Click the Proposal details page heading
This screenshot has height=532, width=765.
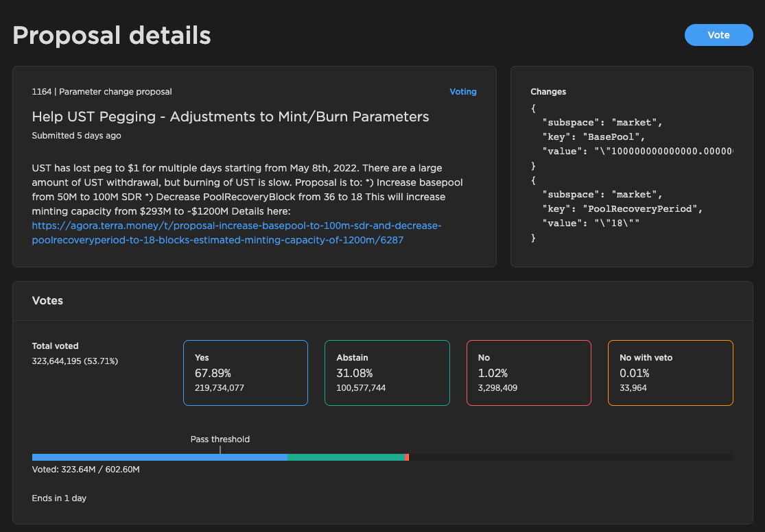coord(112,35)
